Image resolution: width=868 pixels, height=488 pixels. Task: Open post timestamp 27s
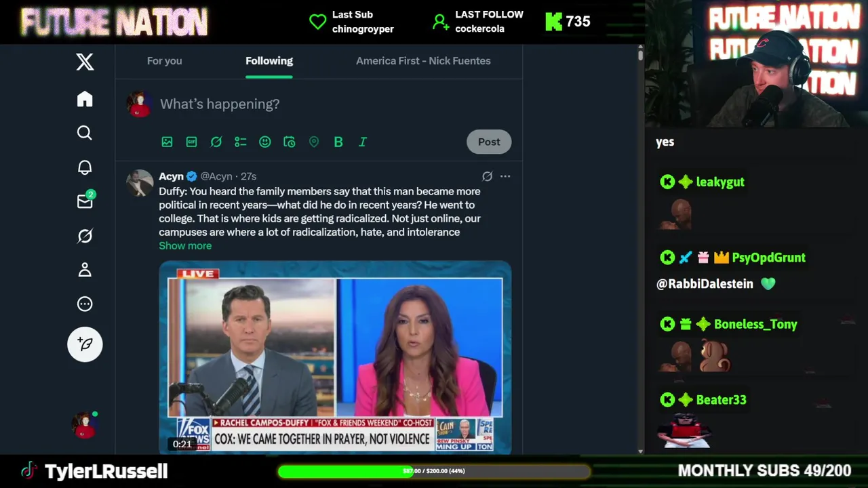[248, 176]
